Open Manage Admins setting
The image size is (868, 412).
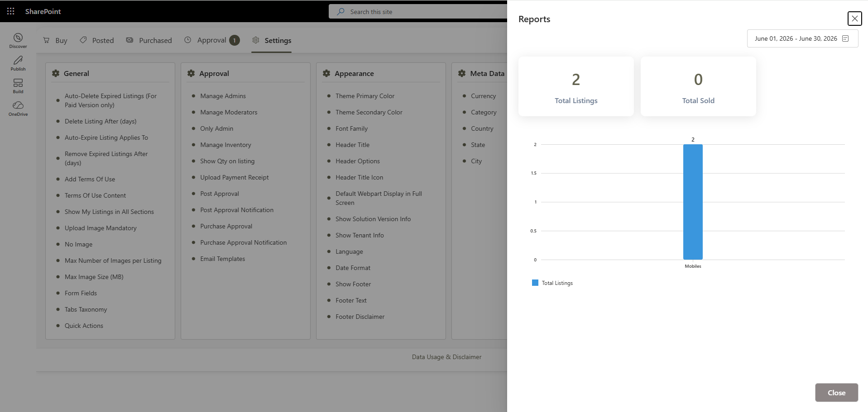223,96
